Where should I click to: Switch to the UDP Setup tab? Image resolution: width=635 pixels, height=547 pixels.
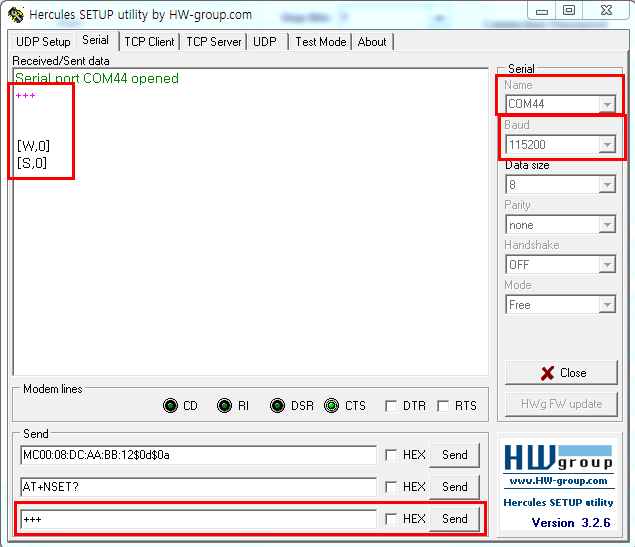(43, 42)
